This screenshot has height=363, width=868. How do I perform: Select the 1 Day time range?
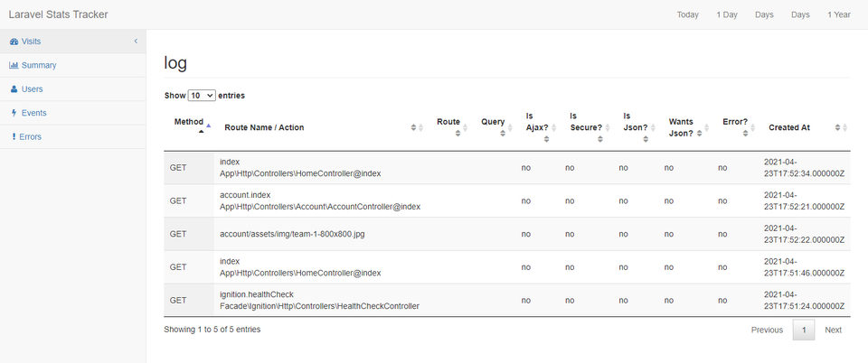click(x=727, y=15)
